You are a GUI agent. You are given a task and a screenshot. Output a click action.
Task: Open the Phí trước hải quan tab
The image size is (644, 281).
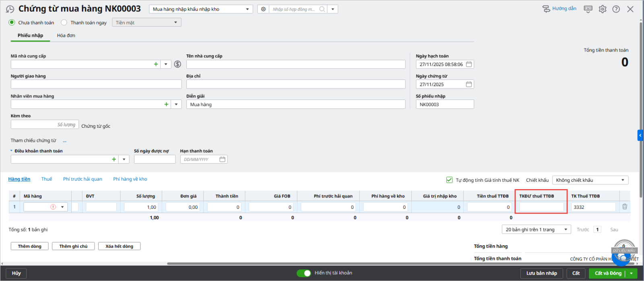tap(83, 179)
